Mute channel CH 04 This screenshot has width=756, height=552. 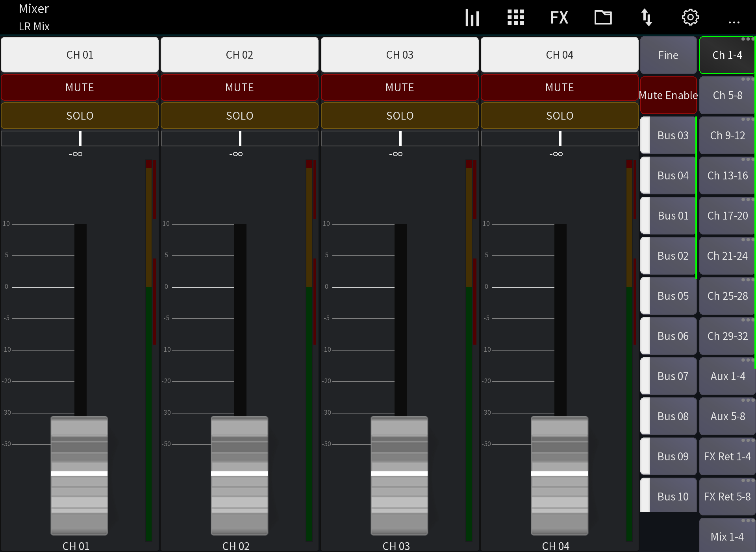coord(560,87)
